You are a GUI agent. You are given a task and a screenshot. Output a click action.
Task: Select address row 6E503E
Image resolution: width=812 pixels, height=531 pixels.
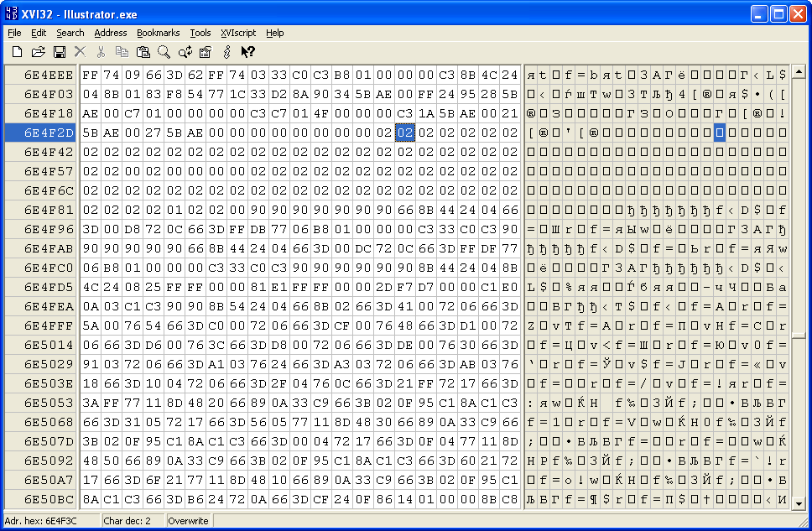pos(40,383)
